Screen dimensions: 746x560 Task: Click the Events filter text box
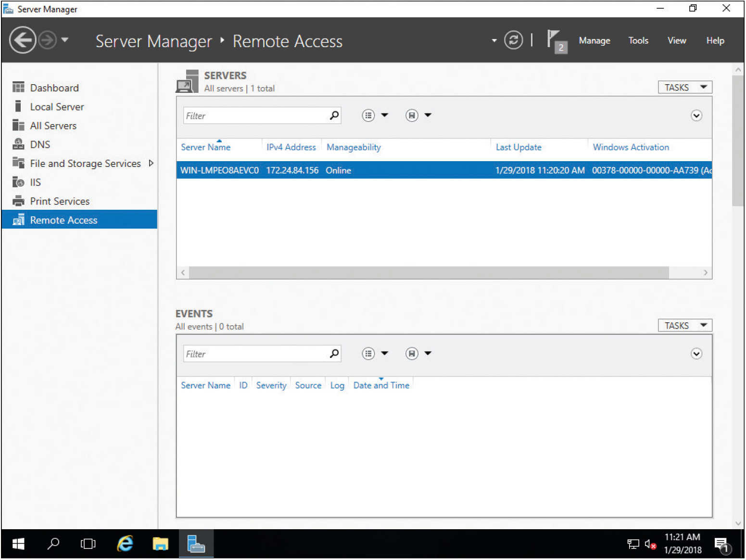pos(255,354)
